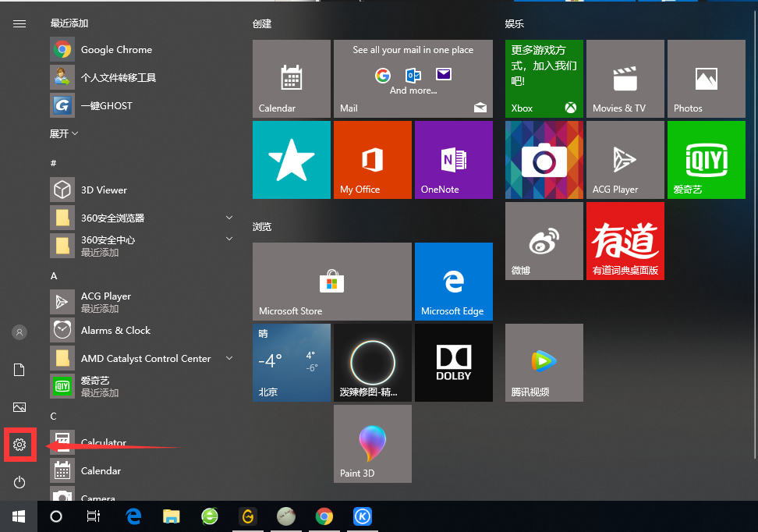The image size is (758, 532).
Task: Launch the My Office tile
Action: 373,160
